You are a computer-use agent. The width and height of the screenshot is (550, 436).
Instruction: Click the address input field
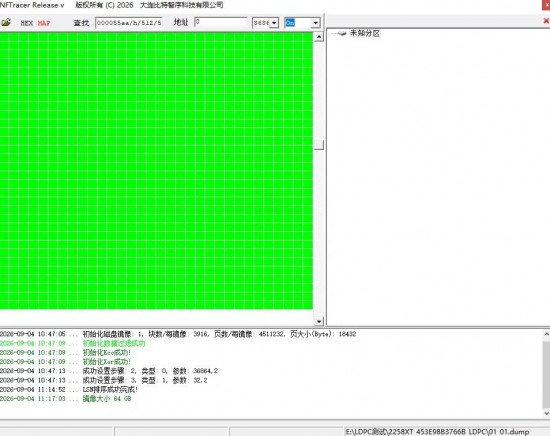click(x=221, y=22)
